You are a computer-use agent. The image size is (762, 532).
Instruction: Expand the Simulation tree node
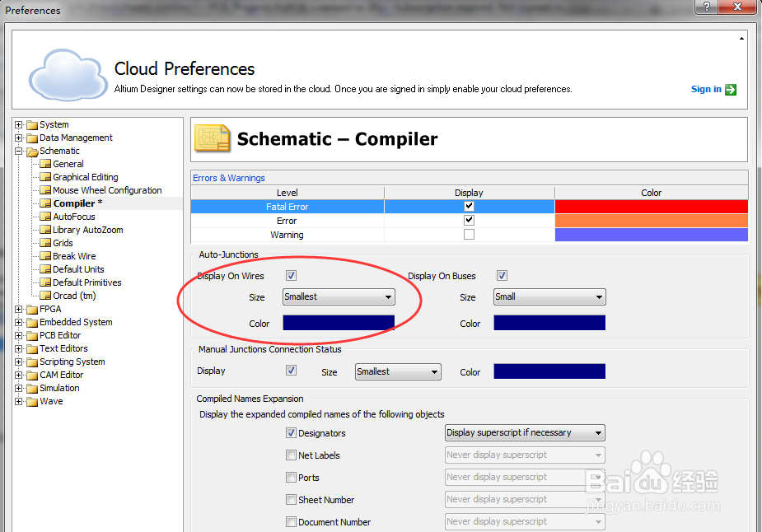(x=18, y=388)
